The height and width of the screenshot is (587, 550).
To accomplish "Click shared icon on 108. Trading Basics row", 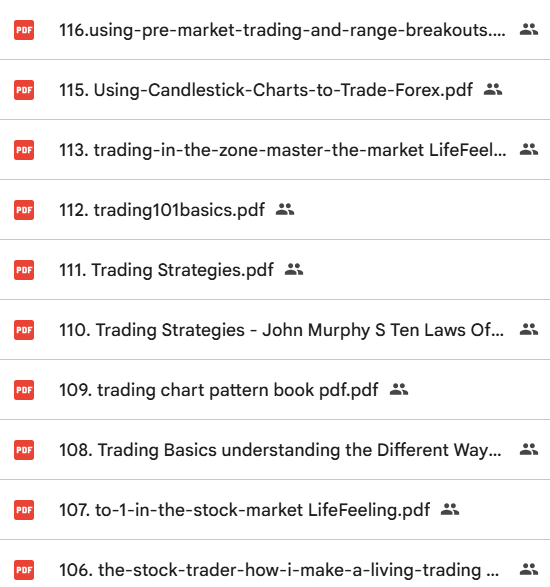I will pos(529,449).
